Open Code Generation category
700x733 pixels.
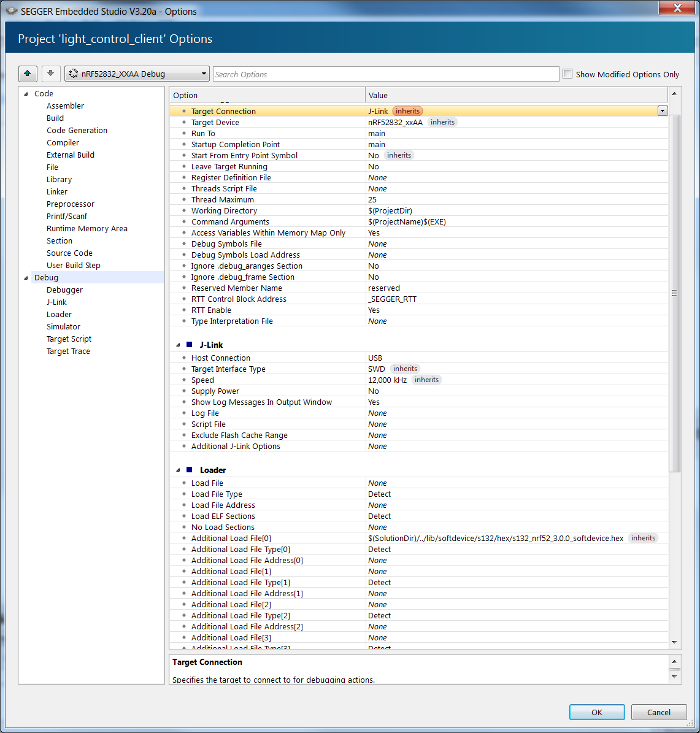77,131
